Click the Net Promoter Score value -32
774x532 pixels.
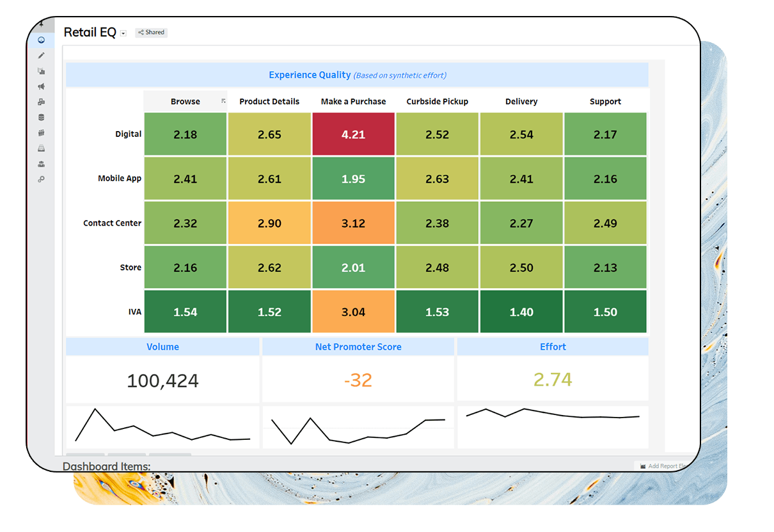tap(358, 379)
